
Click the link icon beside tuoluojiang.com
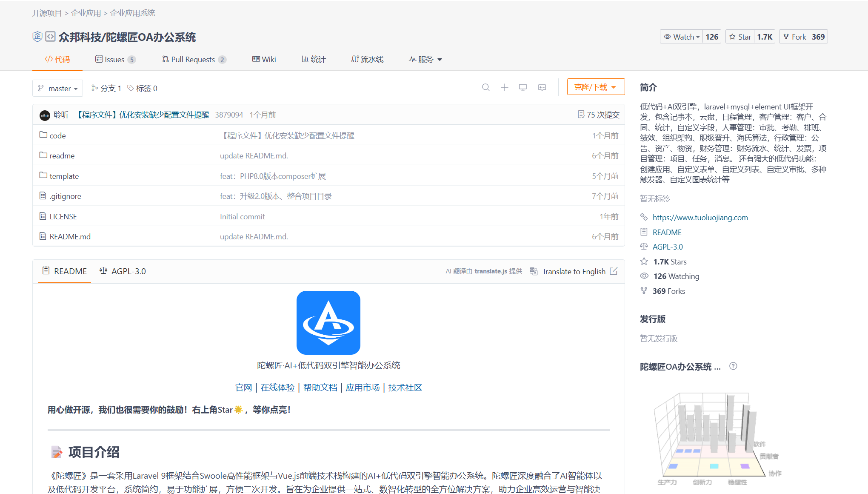(x=643, y=217)
